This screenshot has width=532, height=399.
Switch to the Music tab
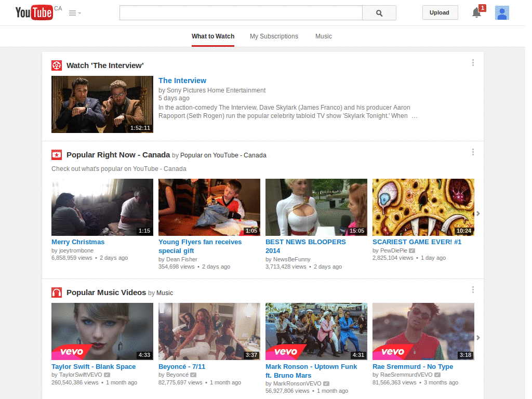coord(323,36)
